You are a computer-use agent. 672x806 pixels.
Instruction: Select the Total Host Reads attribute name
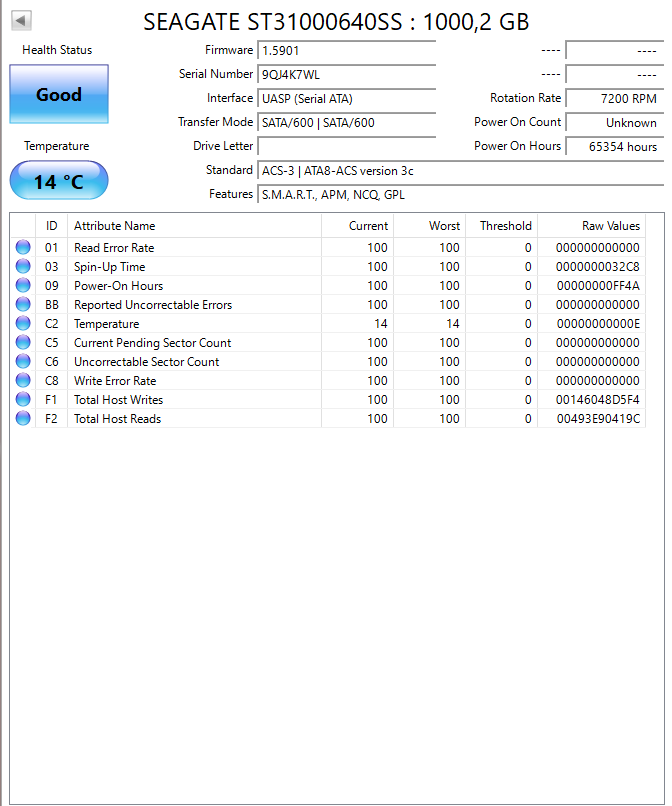pos(117,419)
